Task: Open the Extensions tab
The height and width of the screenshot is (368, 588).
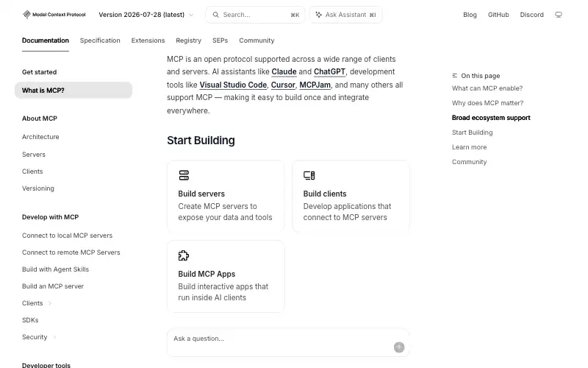Action: point(148,40)
